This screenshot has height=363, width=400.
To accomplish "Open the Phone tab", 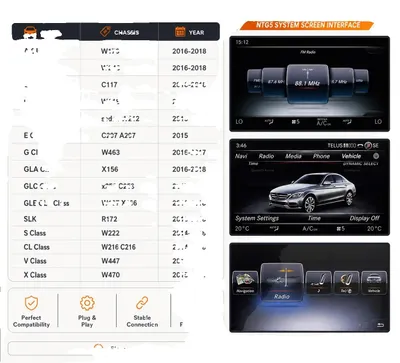I will point(321,156).
